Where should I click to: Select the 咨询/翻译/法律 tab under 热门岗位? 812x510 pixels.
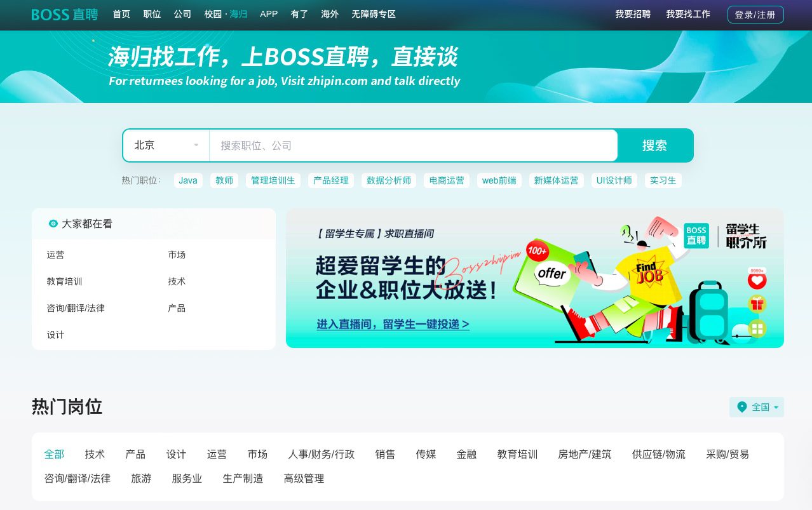click(x=78, y=478)
